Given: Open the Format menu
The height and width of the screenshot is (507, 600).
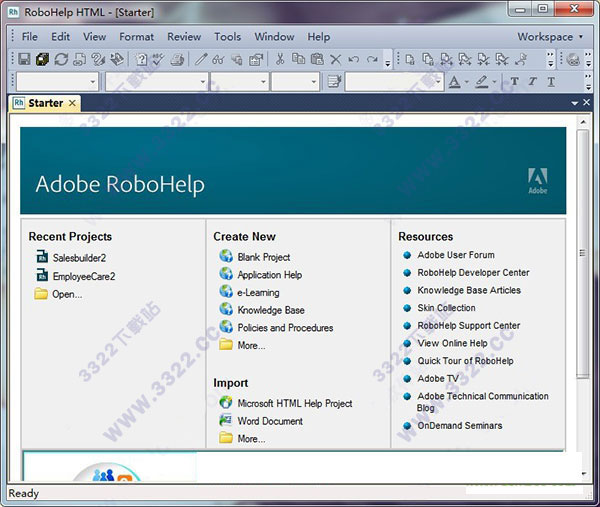Looking at the screenshot, I should pos(137,37).
